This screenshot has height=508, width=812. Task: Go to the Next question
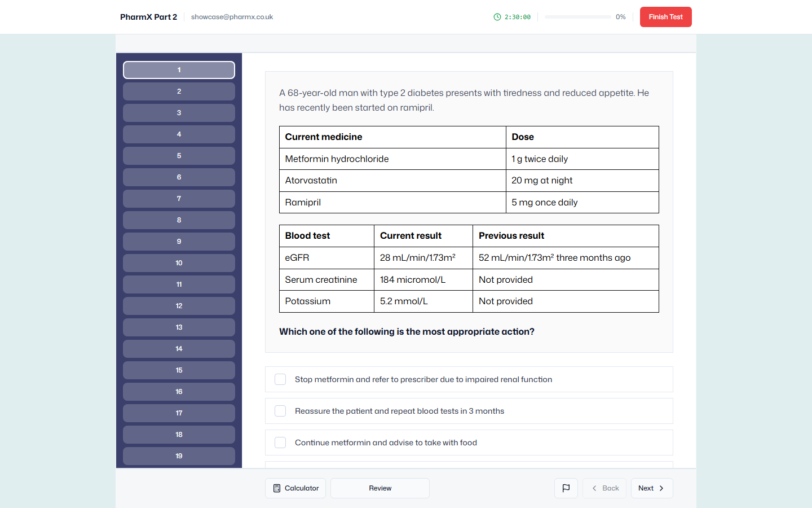coord(652,488)
